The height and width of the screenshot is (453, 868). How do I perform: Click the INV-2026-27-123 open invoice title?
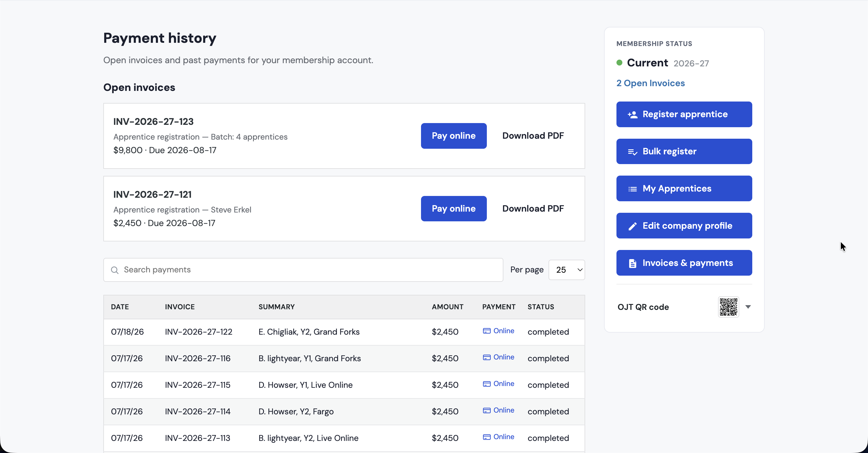[153, 122]
